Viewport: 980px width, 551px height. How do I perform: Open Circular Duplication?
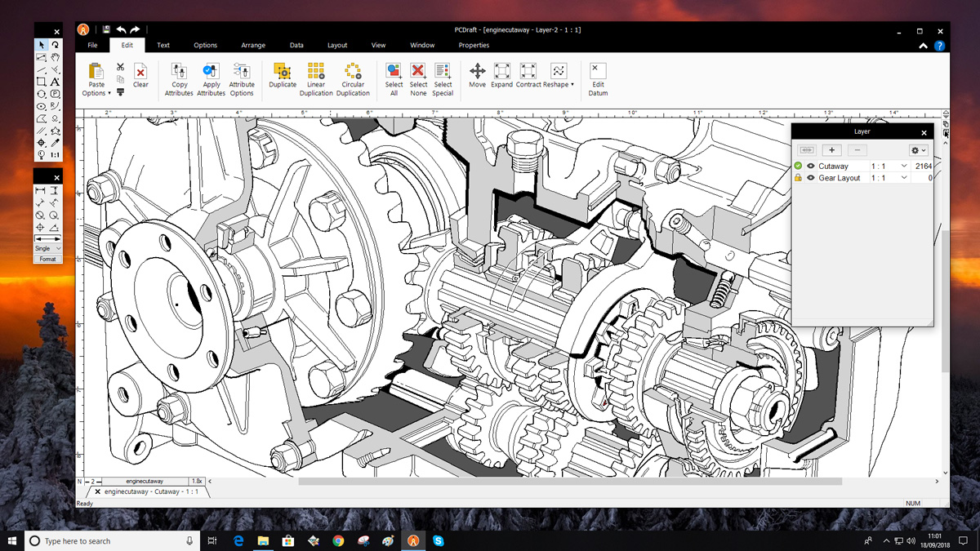353,72
